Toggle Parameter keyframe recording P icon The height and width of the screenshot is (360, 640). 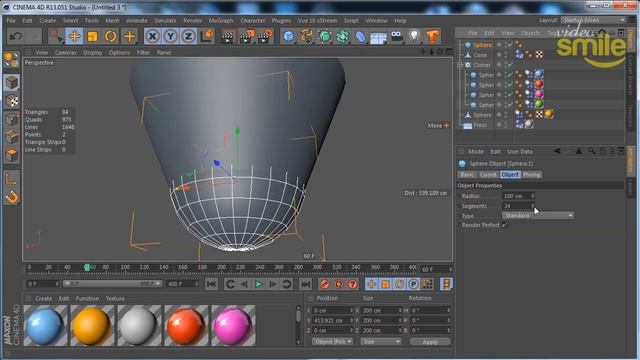tap(413, 284)
